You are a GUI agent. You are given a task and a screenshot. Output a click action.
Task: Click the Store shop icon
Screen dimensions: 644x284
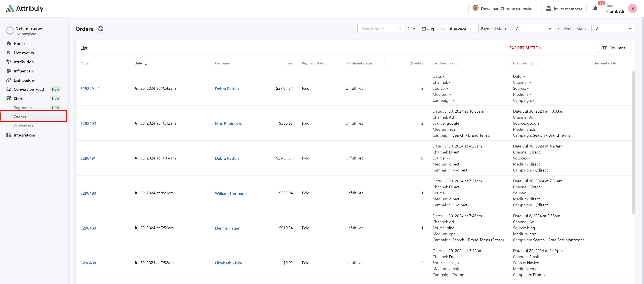pyautogui.click(x=8, y=98)
